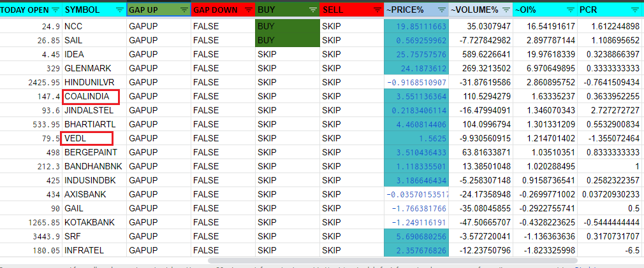Select SAIL symbol cell

pyautogui.click(x=94, y=41)
